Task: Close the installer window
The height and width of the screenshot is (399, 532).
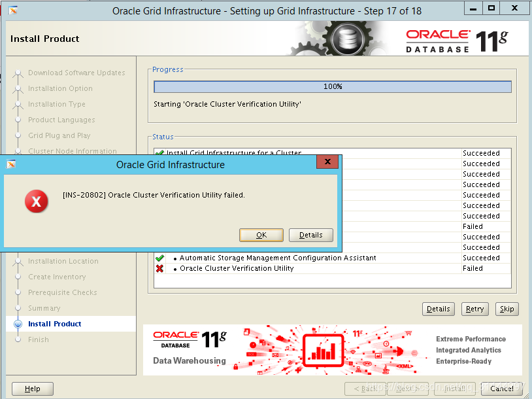Action: 514,9
